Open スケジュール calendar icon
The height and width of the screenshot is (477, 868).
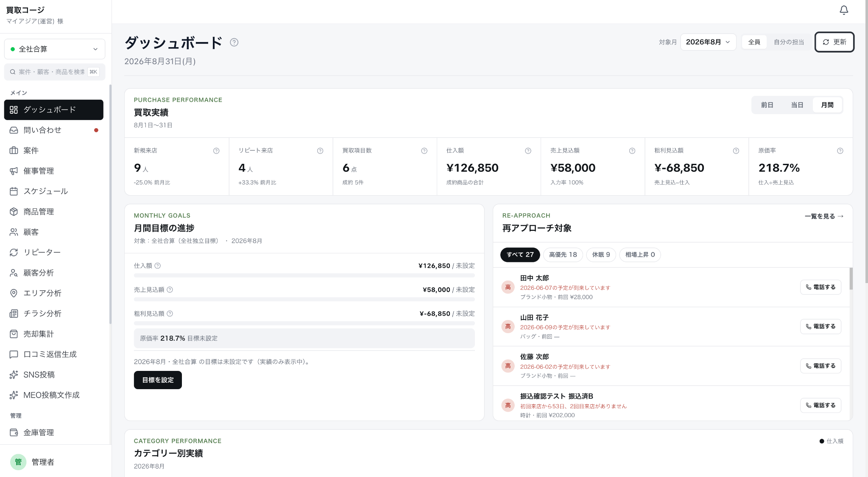pyautogui.click(x=14, y=191)
